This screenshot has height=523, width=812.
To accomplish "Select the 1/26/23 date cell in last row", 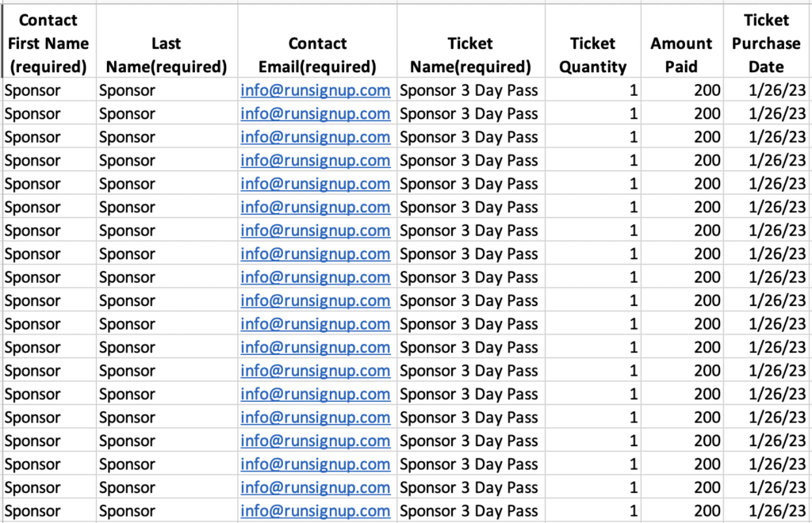I will pos(767,511).
